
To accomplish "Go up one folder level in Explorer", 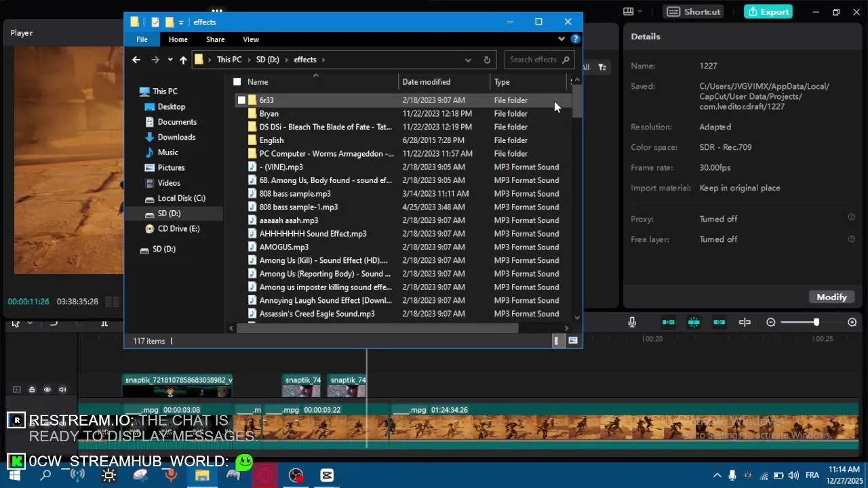I will (183, 60).
